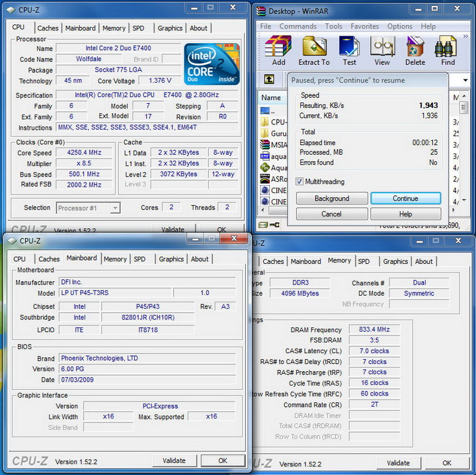Select the Guru folder in WinRAR list
This screenshot has width=476, height=475.
[x=274, y=134]
